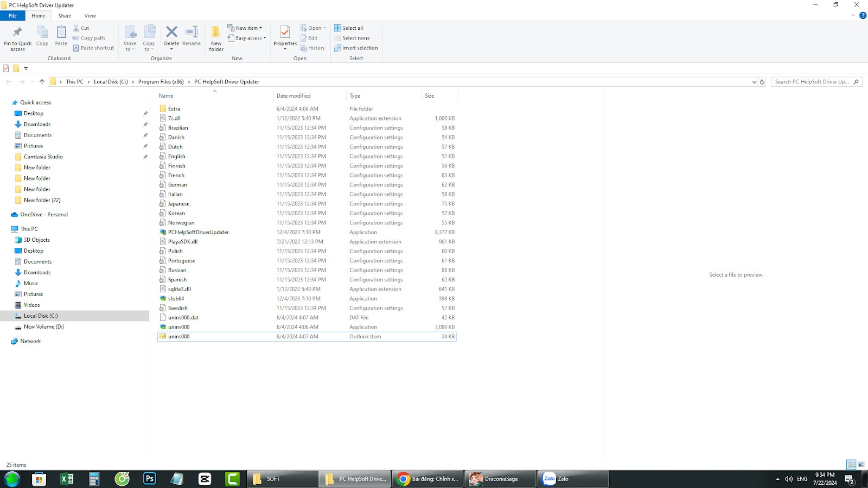Sort files by the Date modified column
868x488 pixels.
pos(310,96)
